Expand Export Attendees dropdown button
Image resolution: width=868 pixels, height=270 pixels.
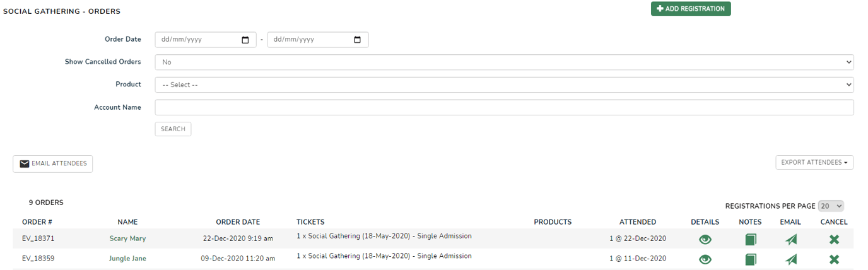(814, 163)
